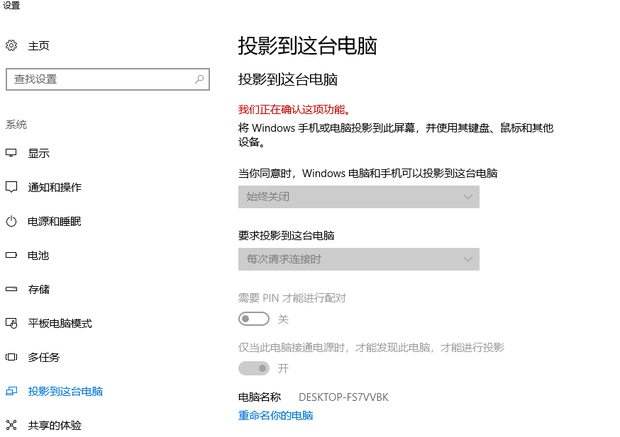Open 电池 settings page
The width and height of the screenshot is (620, 437).
coord(38,255)
